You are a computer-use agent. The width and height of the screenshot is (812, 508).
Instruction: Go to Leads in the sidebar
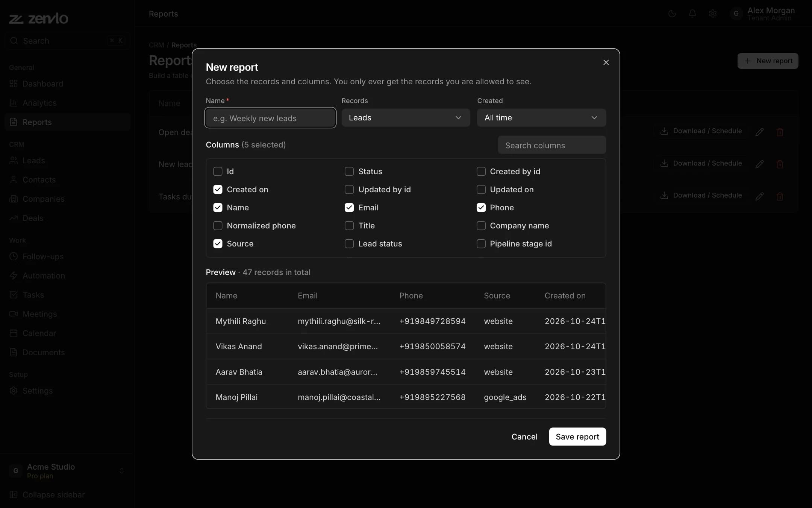point(68,160)
